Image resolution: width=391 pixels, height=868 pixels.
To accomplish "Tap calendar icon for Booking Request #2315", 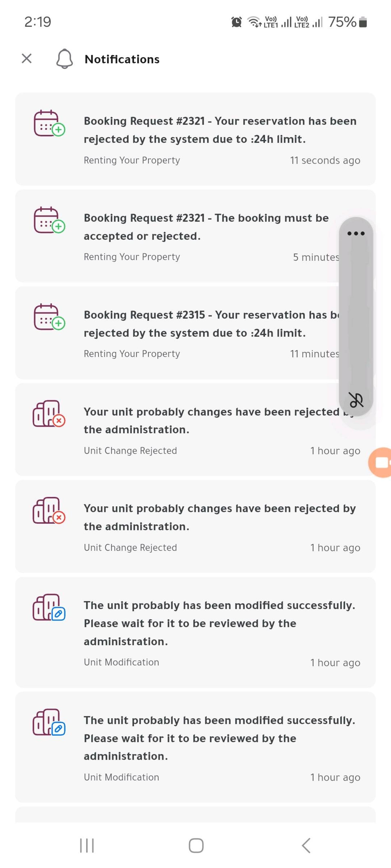I will tap(49, 317).
